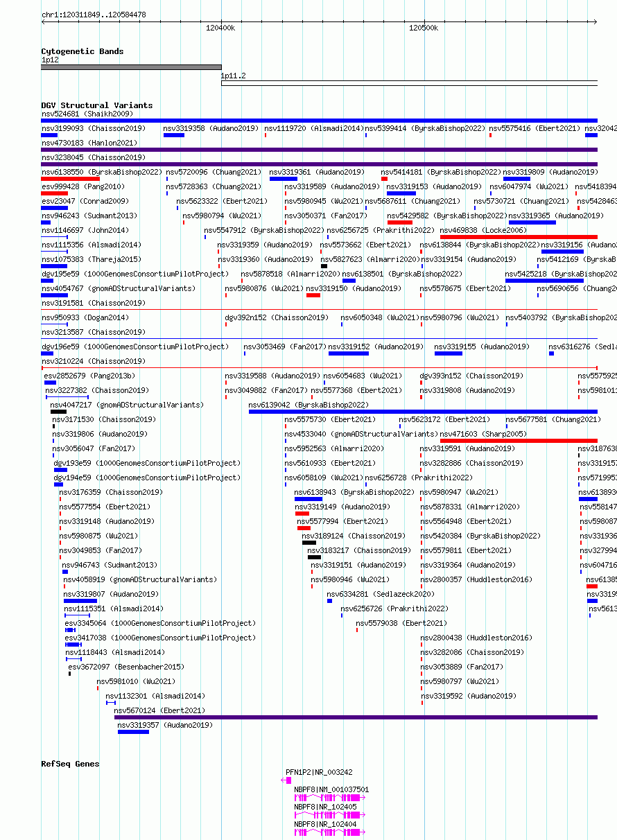
Task: Select variant nsv6138943 (ByrskaBishop2022)
Action: (x=355, y=492)
